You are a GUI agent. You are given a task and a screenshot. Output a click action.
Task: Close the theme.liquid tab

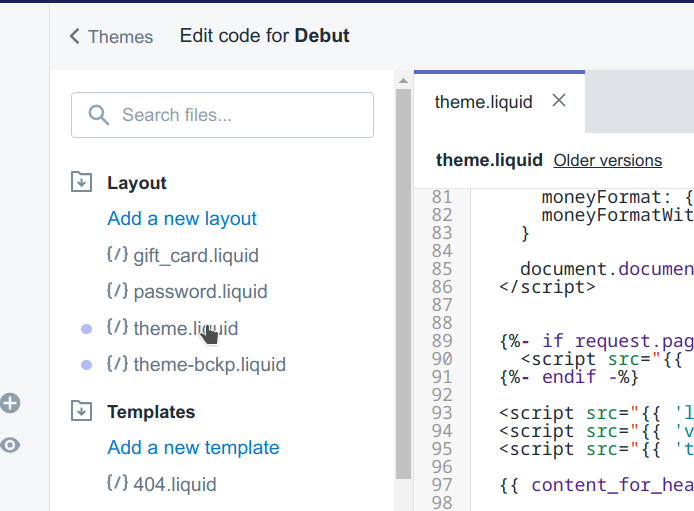[x=559, y=100]
